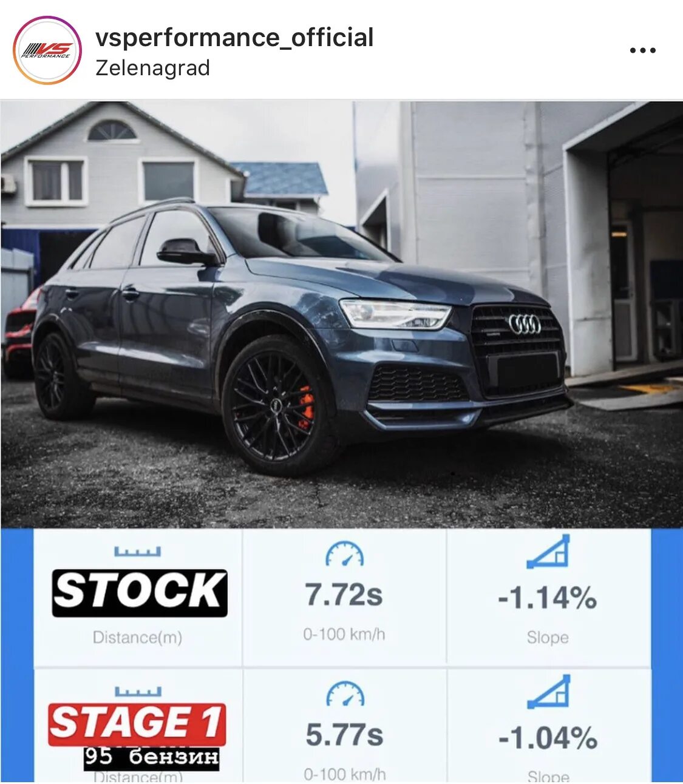Click the 95 бензин caption text
This screenshot has height=784, width=683.
(152, 757)
